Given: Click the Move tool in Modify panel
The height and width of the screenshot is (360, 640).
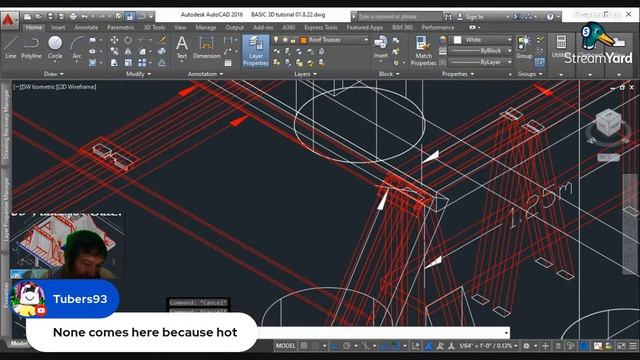Looking at the screenshot, I should click(x=114, y=40).
